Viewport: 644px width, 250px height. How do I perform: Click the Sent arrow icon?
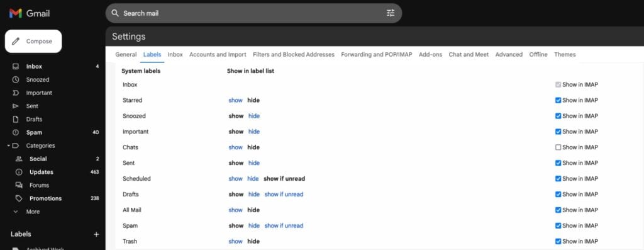click(16, 106)
